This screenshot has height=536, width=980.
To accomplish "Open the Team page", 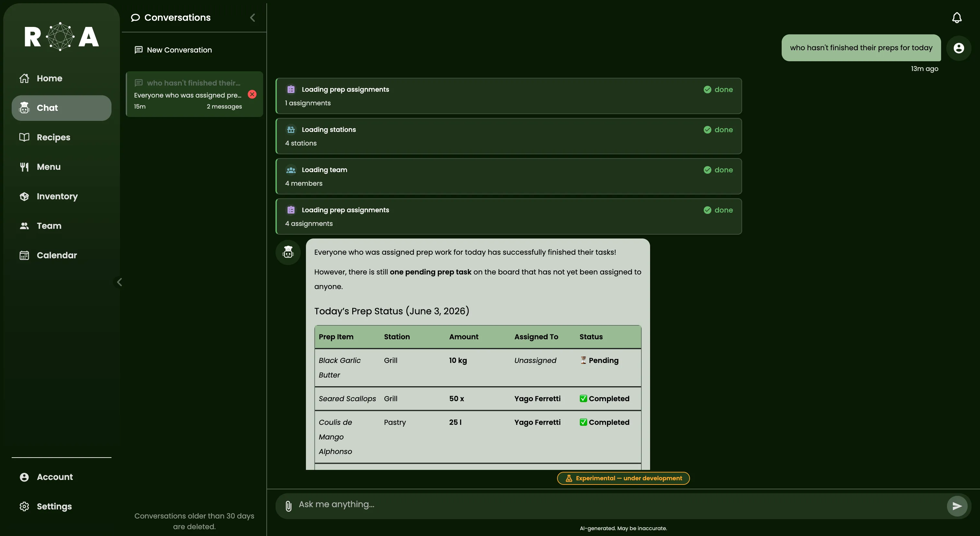I will 61,226.
